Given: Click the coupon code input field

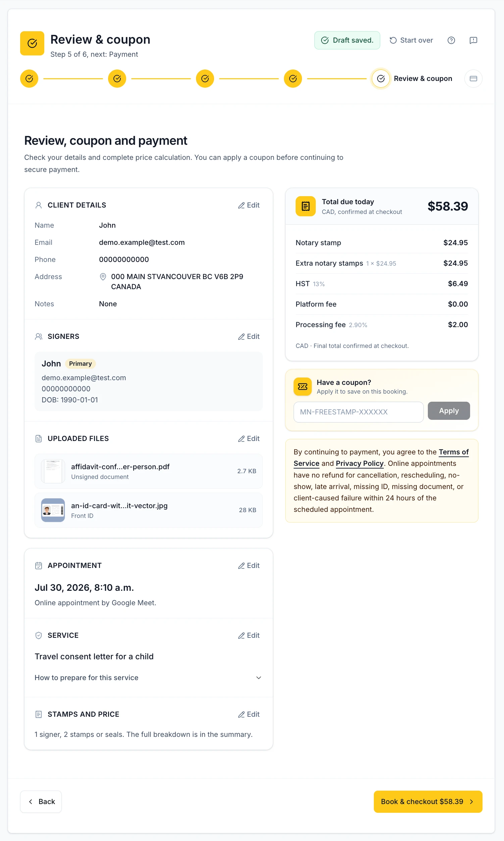Looking at the screenshot, I should 358,412.
